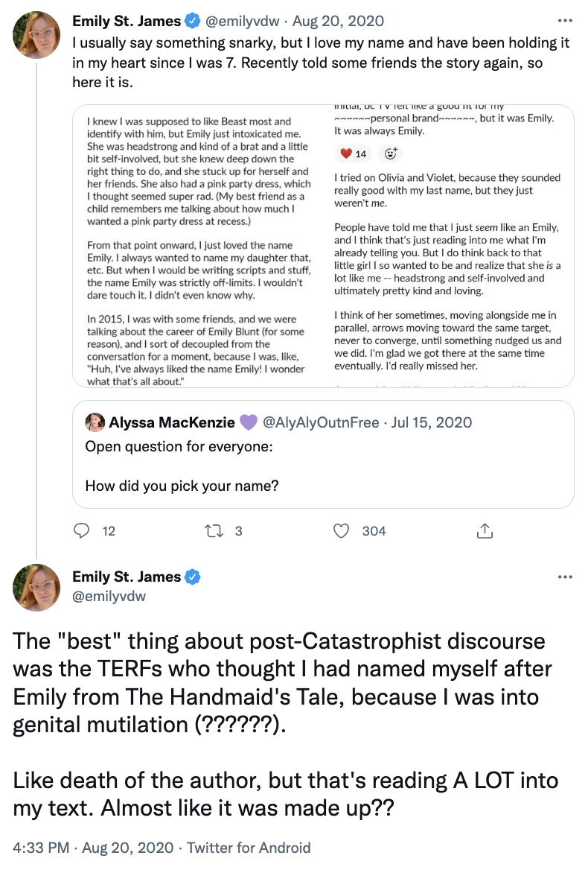Click the reply speech bubble icon

[x=83, y=530]
